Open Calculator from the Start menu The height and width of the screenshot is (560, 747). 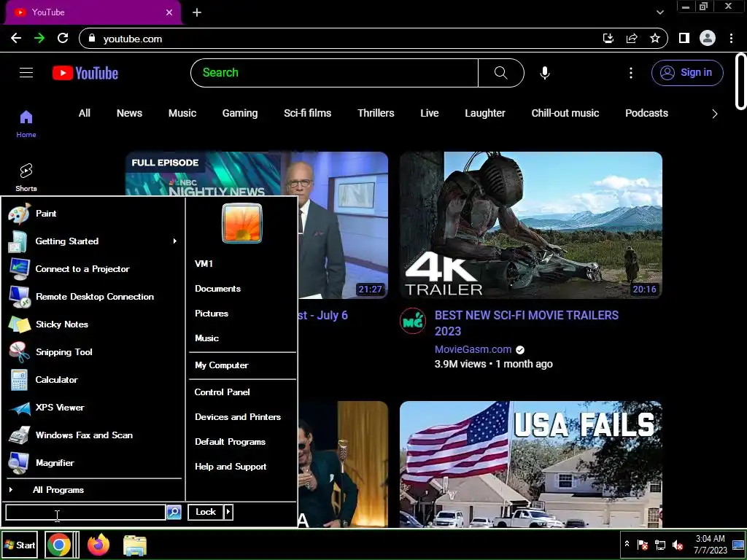coord(93,380)
